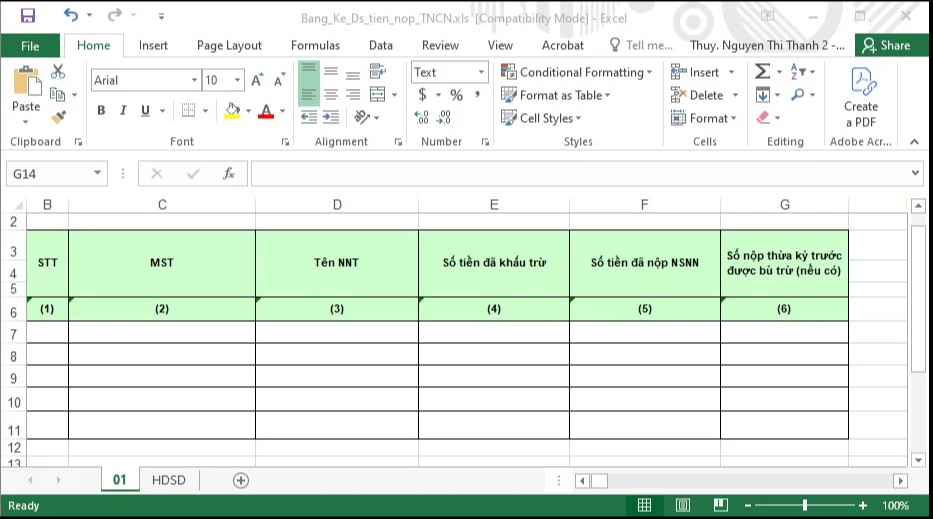Open the Conditional Formatting dropdown
933x519 pixels.
tap(577, 72)
